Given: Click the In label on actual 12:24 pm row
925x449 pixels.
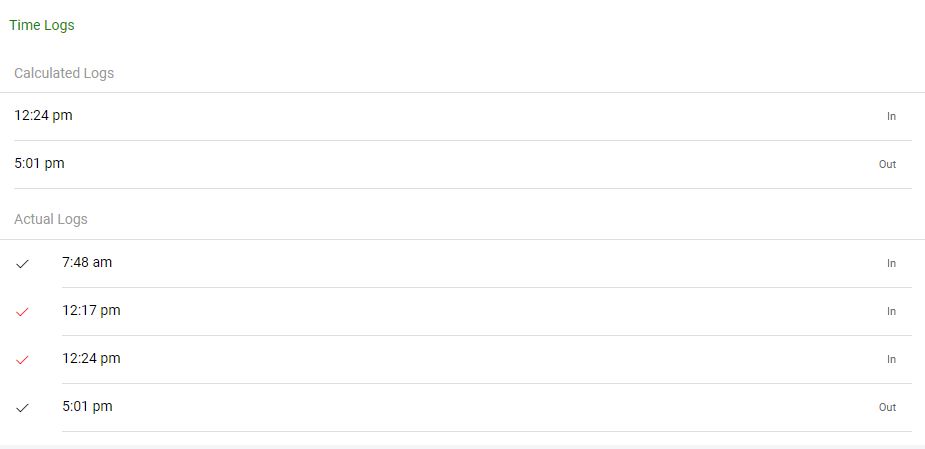Looking at the screenshot, I should [x=891, y=359].
